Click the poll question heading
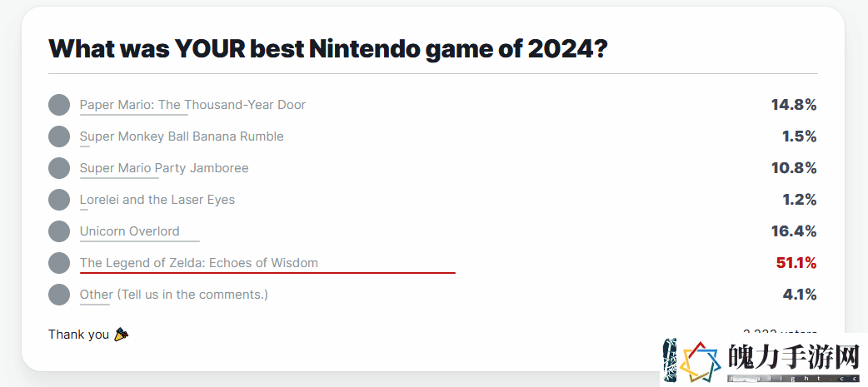Screen dimensions: 868x387 (328, 48)
